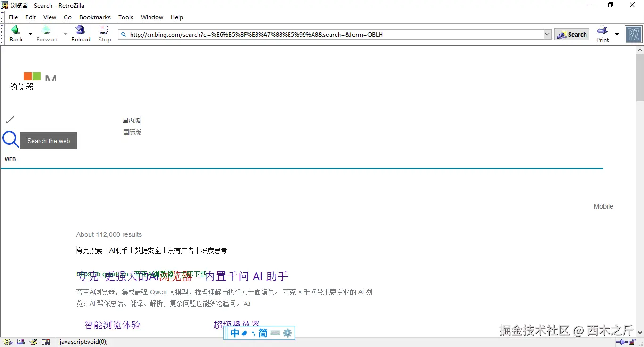Open the Address Book icon in status bar
This screenshot has height=347, width=644.
pyautogui.click(x=46, y=342)
